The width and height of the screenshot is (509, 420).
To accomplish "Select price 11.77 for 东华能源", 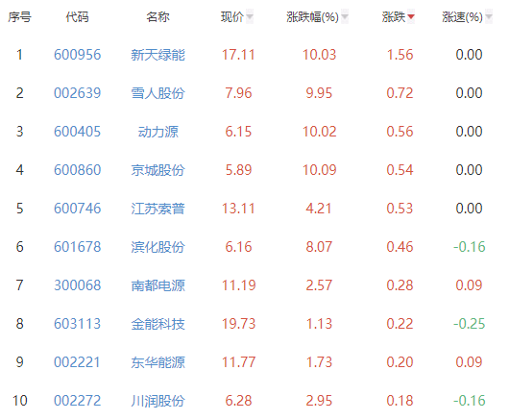I will click(238, 362).
